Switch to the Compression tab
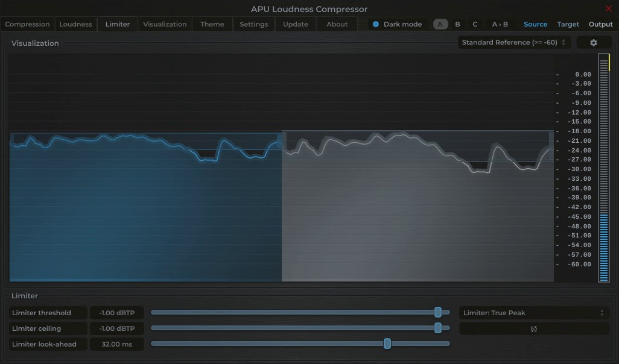Viewport: 619px width, 364px height. click(27, 24)
